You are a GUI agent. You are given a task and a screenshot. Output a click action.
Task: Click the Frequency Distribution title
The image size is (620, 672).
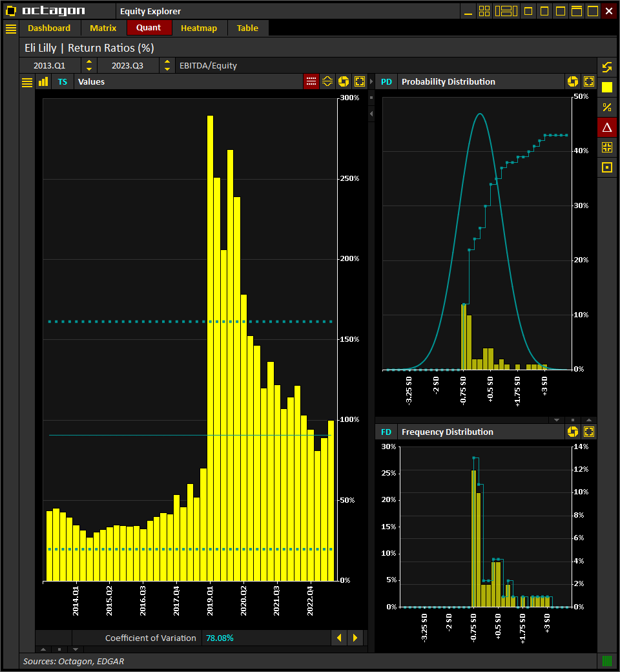(448, 432)
